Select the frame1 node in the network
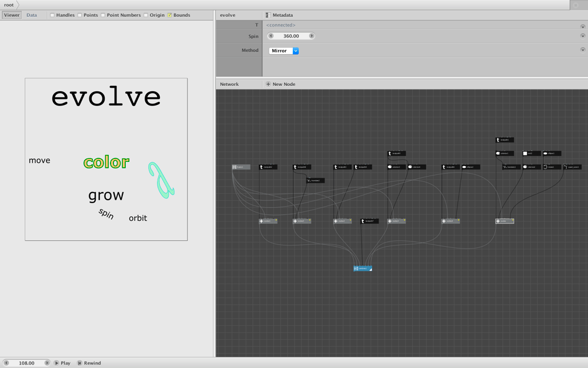Screen dimensions: 588x368 tap(241, 167)
